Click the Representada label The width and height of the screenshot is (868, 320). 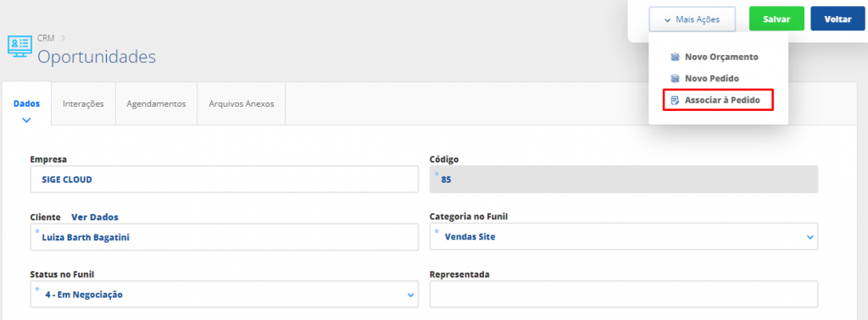[459, 274]
